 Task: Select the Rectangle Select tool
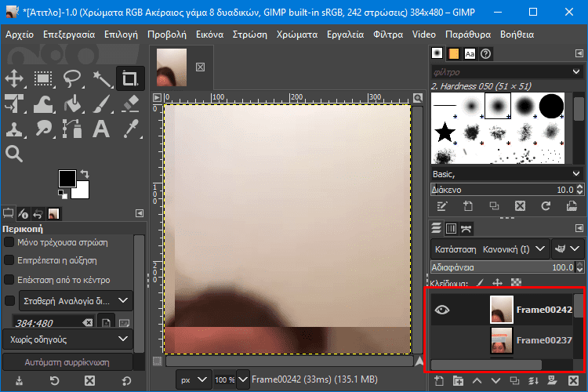click(43, 78)
